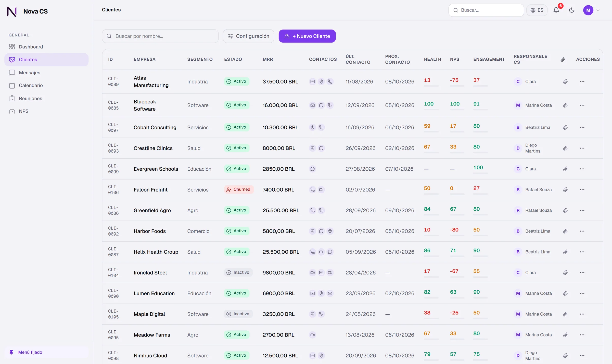Click video contact icon for Falcon Freight
612x364 pixels.
tap(321, 190)
